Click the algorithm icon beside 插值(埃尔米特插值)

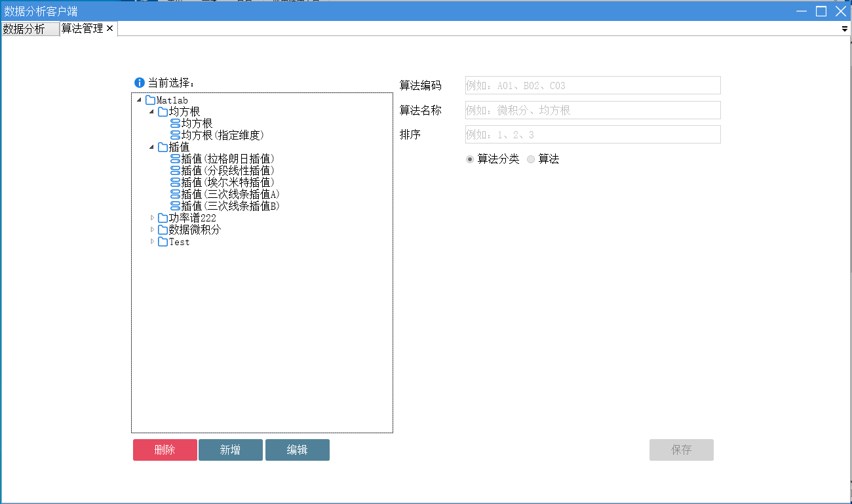175,183
